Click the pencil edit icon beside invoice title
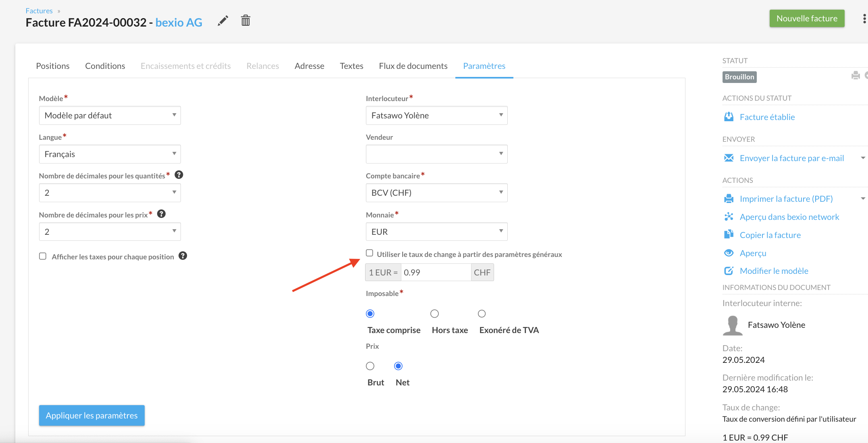Image resolution: width=868 pixels, height=443 pixels. click(223, 21)
